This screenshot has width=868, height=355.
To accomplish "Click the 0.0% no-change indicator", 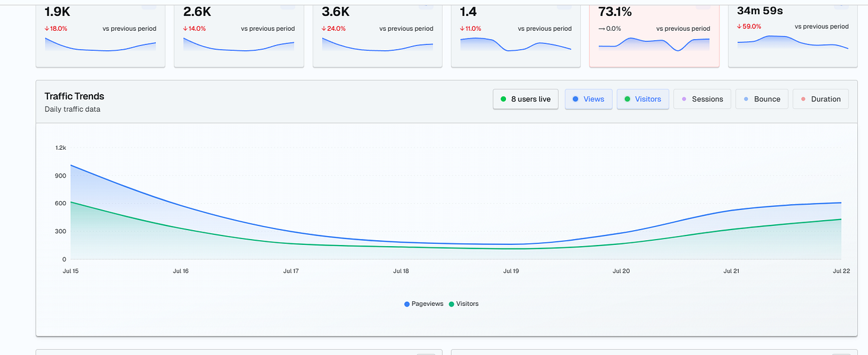I will [x=610, y=28].
